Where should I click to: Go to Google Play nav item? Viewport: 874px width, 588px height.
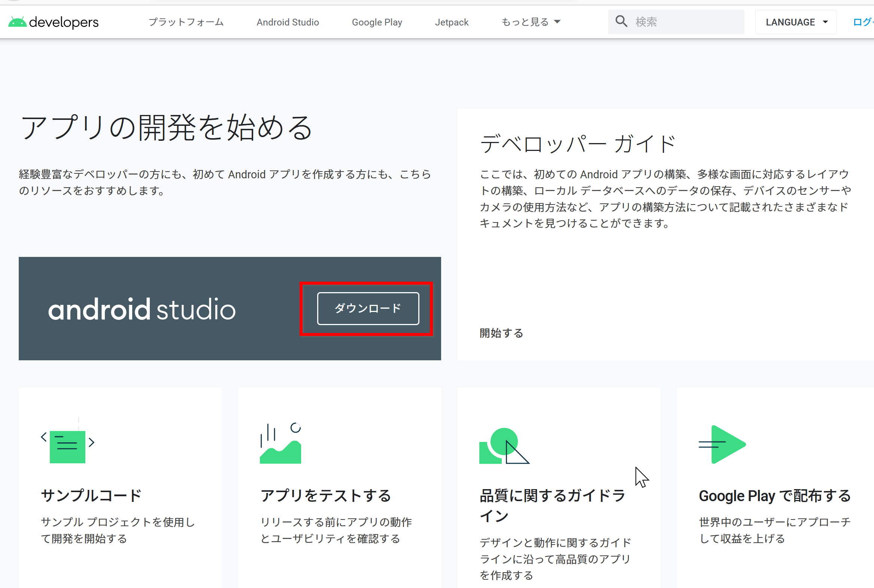click(x=377, y=22)
